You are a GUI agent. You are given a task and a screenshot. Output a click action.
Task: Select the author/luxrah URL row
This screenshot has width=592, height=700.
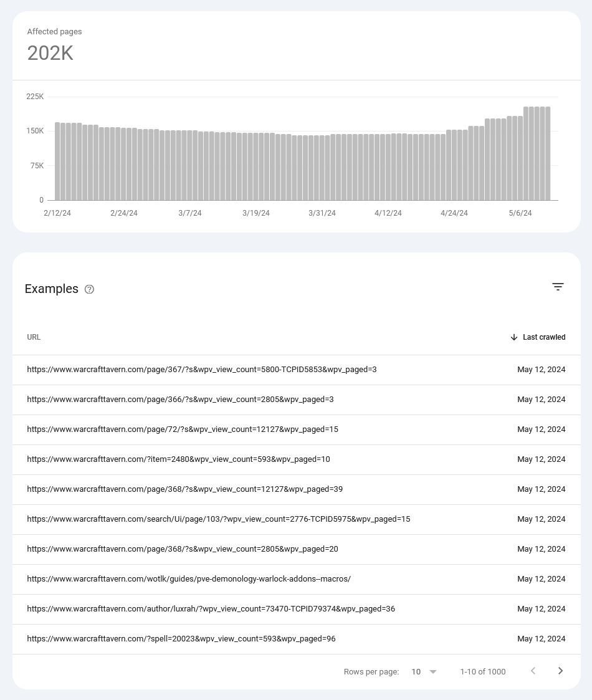point(297,609)
